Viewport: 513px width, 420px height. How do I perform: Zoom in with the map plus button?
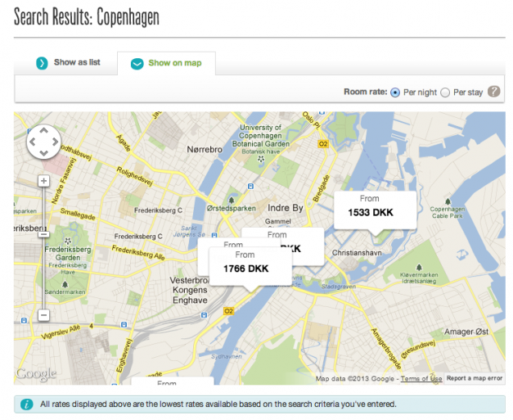point(44,181)
